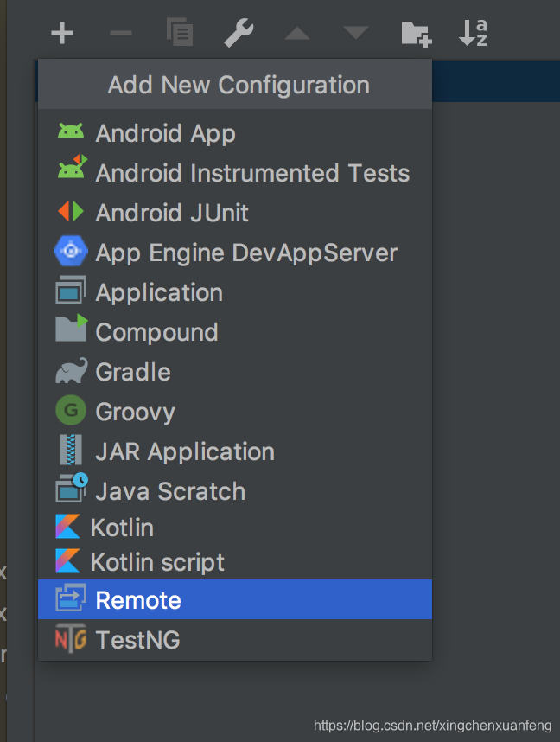
Task: Click the Kotlin icon in the list
Action: coord(71,527)
